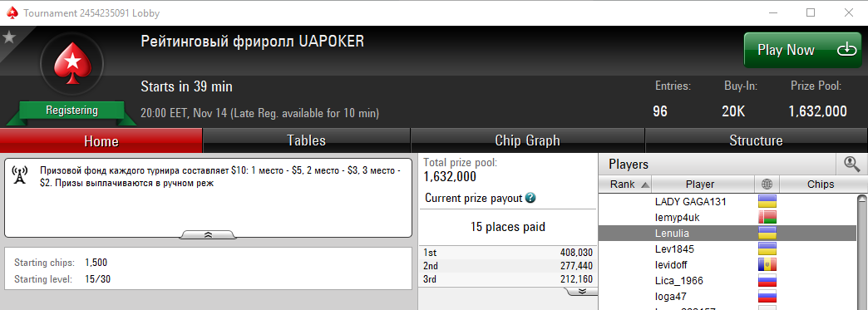This screenshot has width=868, height=310.
Task: Click the broadcast antenna announcement icon
Action: click(19, 175)
